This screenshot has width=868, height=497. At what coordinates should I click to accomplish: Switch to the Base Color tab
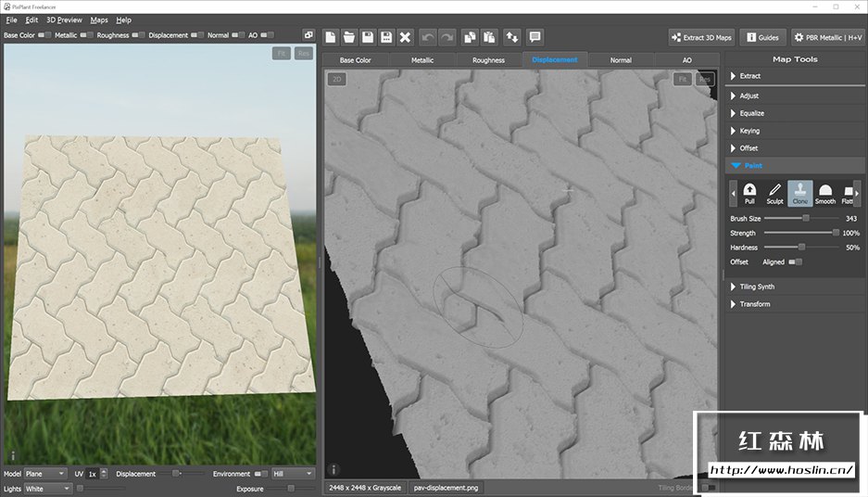coord(356,60)
